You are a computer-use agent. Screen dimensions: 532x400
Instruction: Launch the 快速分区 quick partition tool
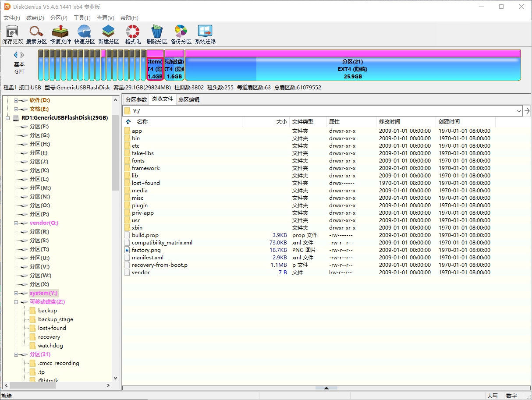tap(84, 34)
